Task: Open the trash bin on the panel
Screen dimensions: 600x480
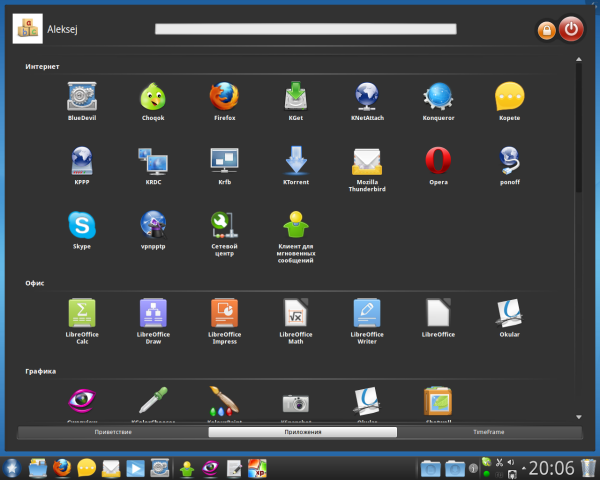Action: pos(588,468)
